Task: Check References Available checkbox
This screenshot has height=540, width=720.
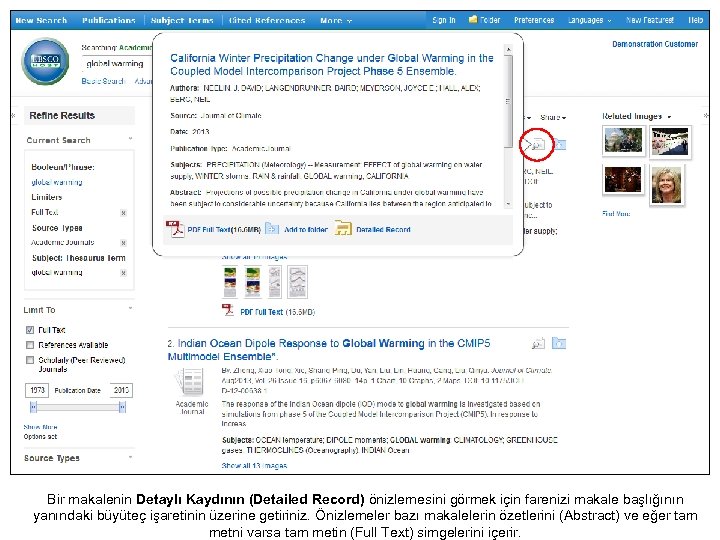Action: click(x=30, y=345)
